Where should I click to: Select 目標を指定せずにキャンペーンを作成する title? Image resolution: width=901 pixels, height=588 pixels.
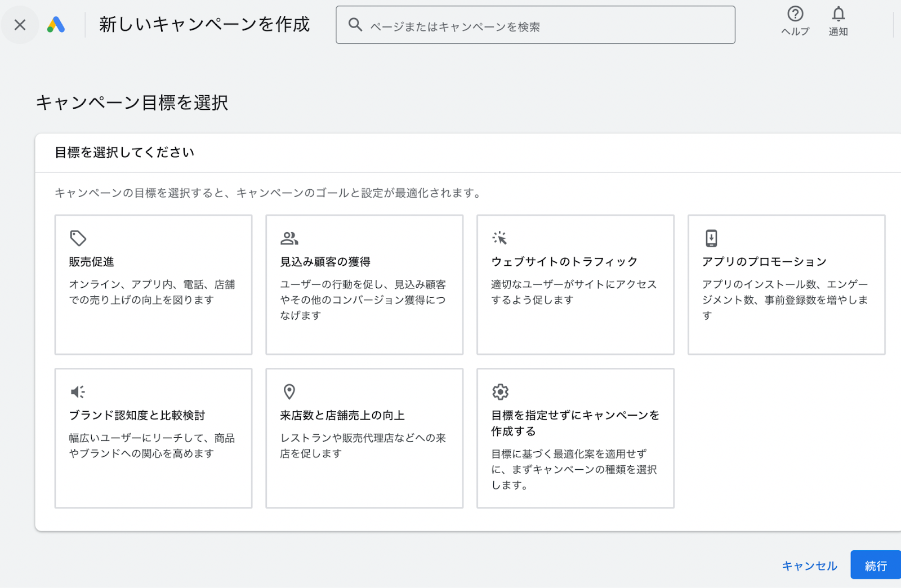[575, 424]
